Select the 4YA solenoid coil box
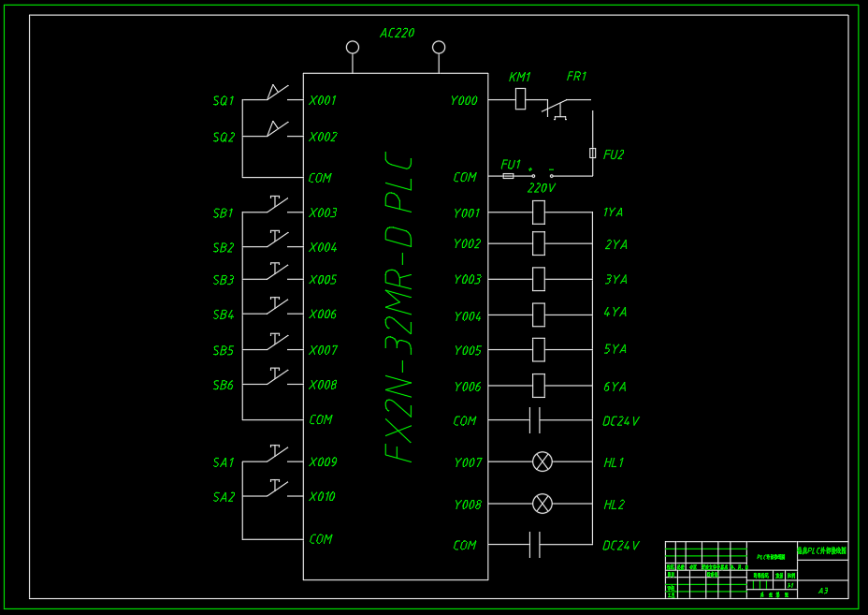Image resolution: width=868 pixels, height=615 pixels. point(538,315)
